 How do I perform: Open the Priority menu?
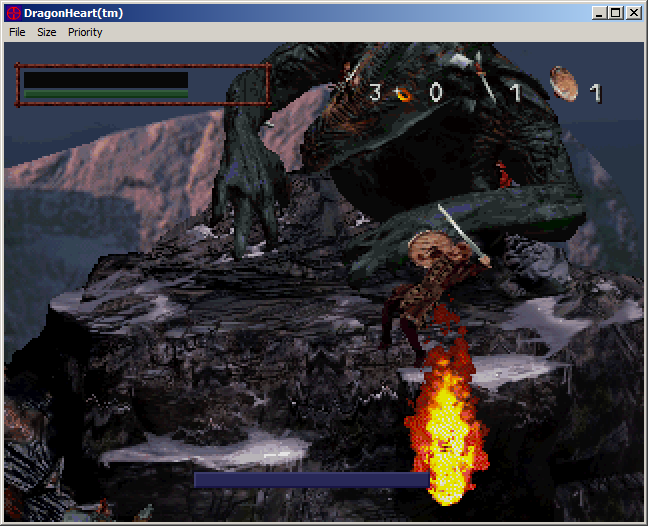(x=85, y=32)
